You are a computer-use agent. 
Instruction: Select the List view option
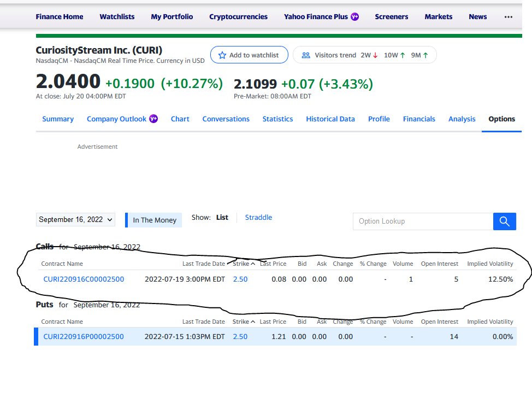tap(222, 217)
